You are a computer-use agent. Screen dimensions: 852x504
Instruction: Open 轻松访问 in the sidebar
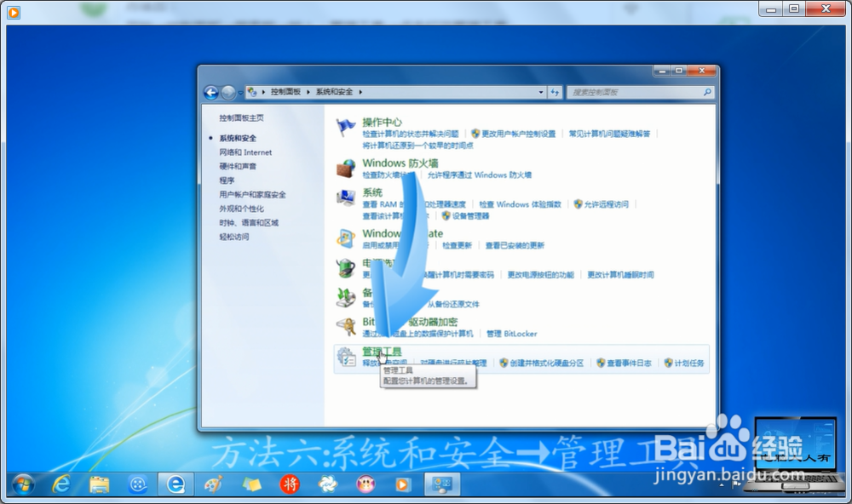pos(233,237)
